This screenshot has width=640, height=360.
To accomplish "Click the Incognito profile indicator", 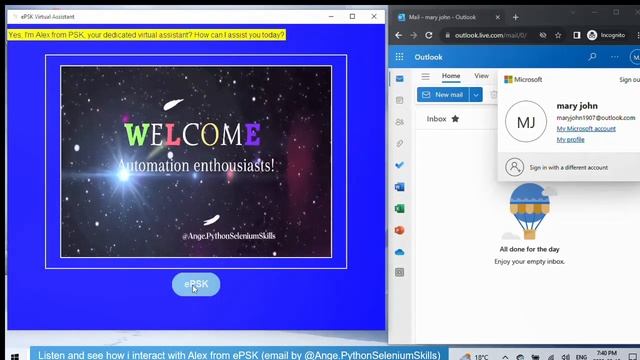I will 606,36.
